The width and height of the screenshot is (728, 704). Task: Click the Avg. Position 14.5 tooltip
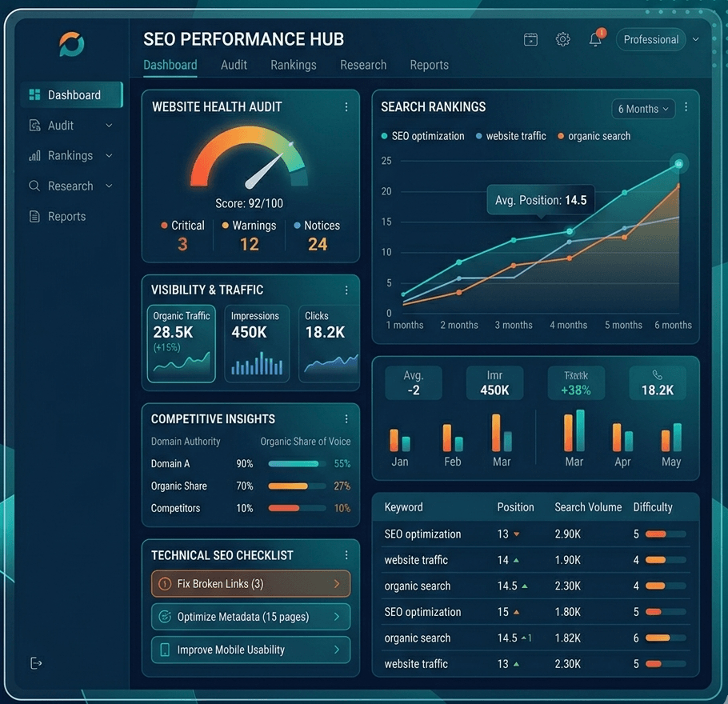pyautogui.click(x=541, y=200)
